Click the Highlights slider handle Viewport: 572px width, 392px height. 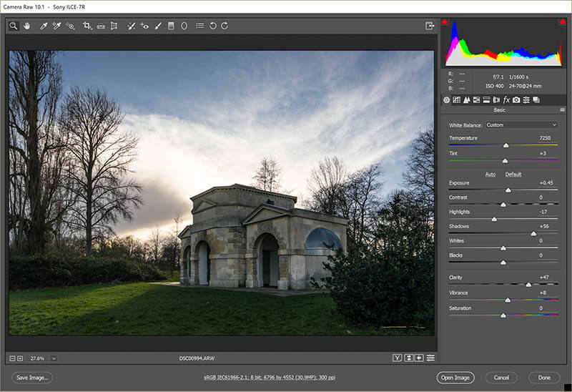pos(494,220)
